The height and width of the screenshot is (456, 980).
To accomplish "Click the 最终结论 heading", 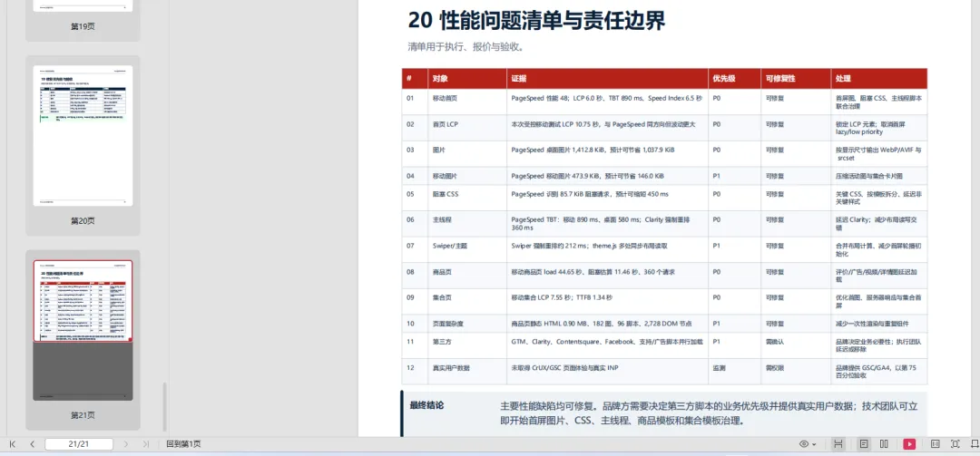I will click(x=426, y=405).
